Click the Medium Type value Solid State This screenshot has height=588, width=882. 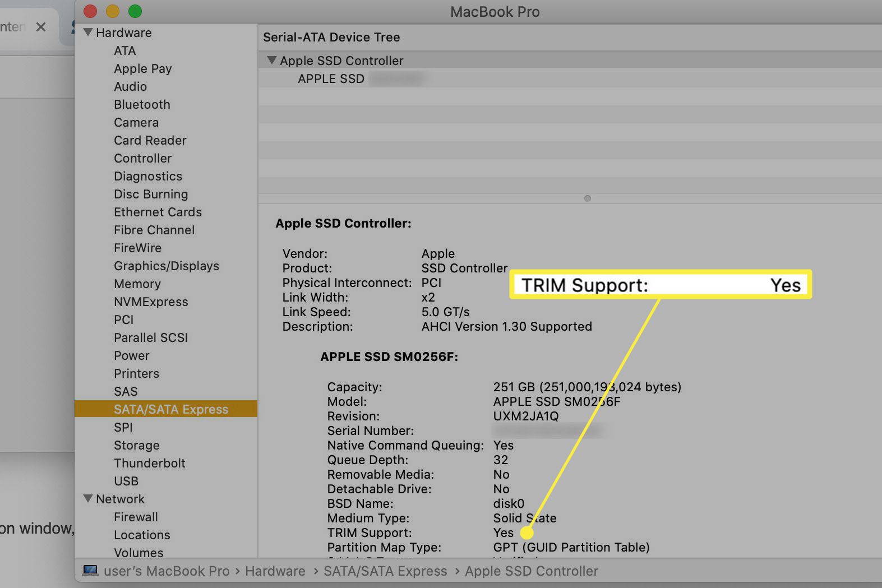(x=525, y=518)
